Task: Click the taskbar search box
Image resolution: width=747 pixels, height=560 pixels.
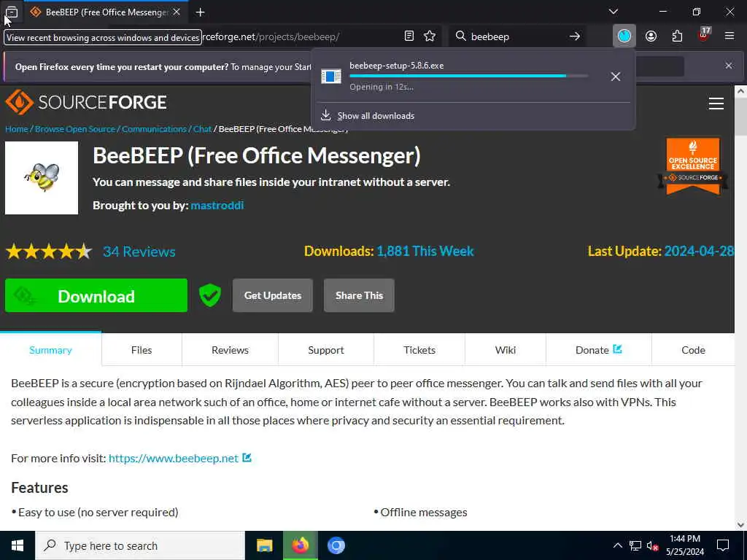Action: point(140,545)
